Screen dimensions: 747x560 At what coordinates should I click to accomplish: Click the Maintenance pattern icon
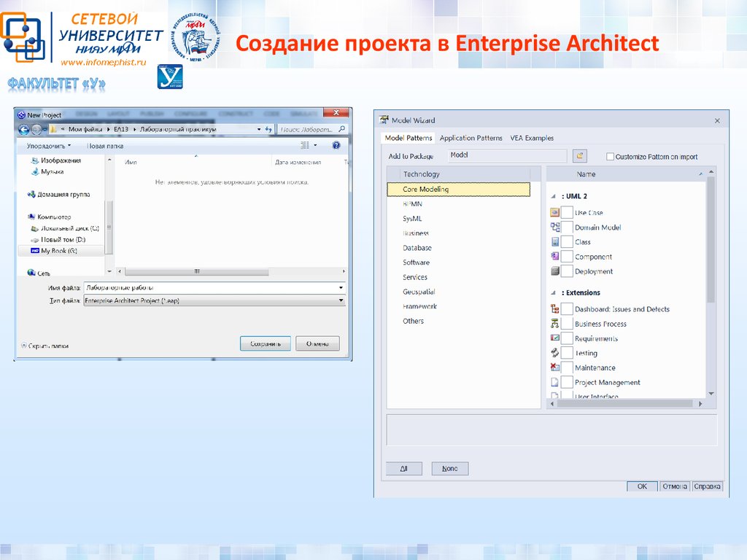click(555, 367)
